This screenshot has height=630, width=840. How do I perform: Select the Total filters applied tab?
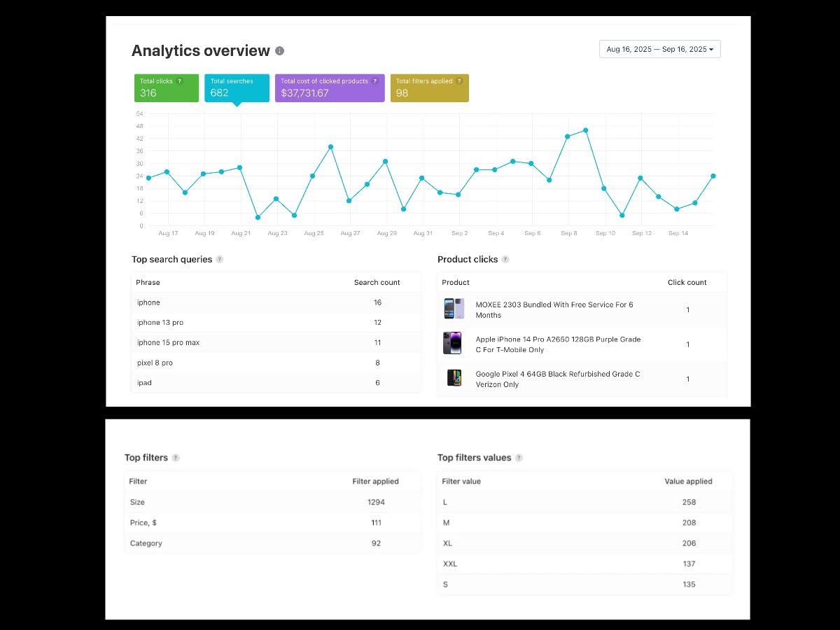click(x=430, y=88)
